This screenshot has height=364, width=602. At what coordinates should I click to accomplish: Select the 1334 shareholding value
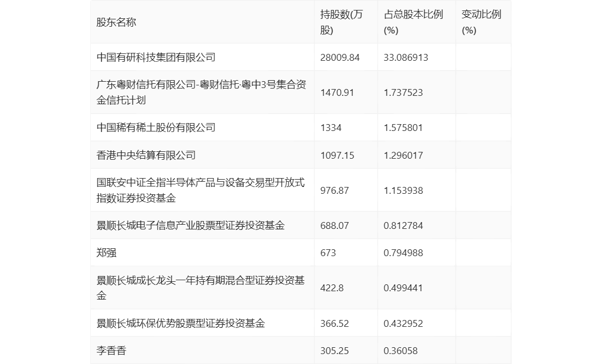click(330, 128)
